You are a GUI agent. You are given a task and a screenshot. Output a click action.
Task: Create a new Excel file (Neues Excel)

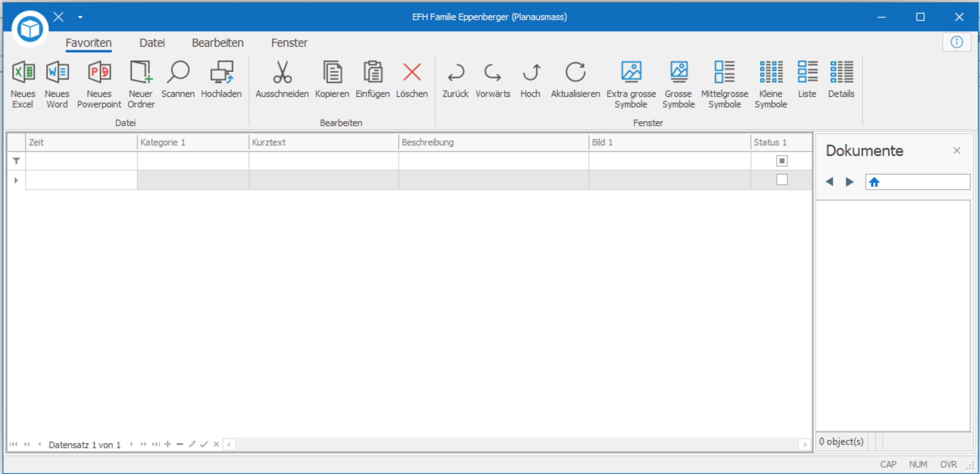tap(23, 84)
